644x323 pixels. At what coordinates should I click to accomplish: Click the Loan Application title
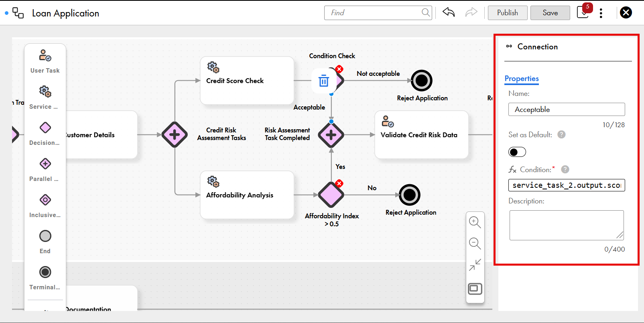[65, 13]
